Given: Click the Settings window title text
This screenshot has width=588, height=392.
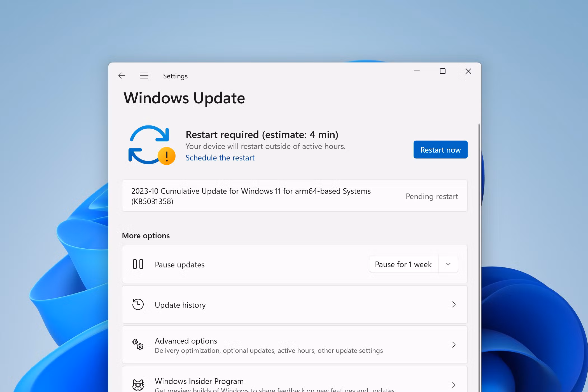Looking at the screenshot, I should tap(175, 76).
